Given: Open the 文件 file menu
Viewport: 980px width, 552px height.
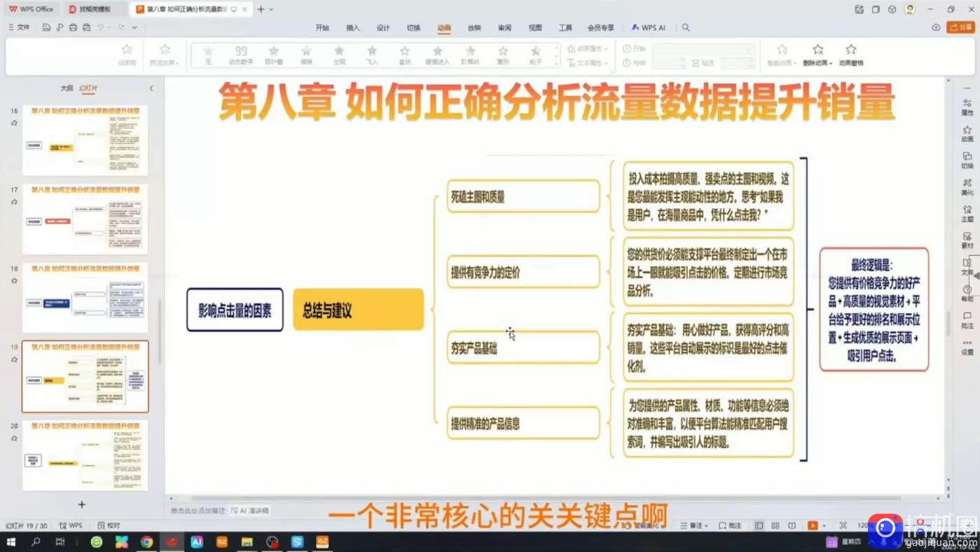Looking at the screenshot, I should 19,27.
